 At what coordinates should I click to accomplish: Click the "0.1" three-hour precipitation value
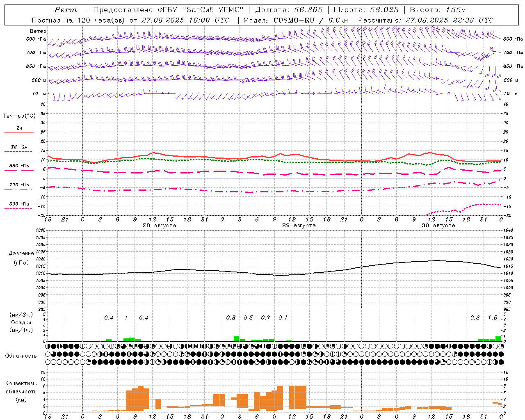point(283,317)
